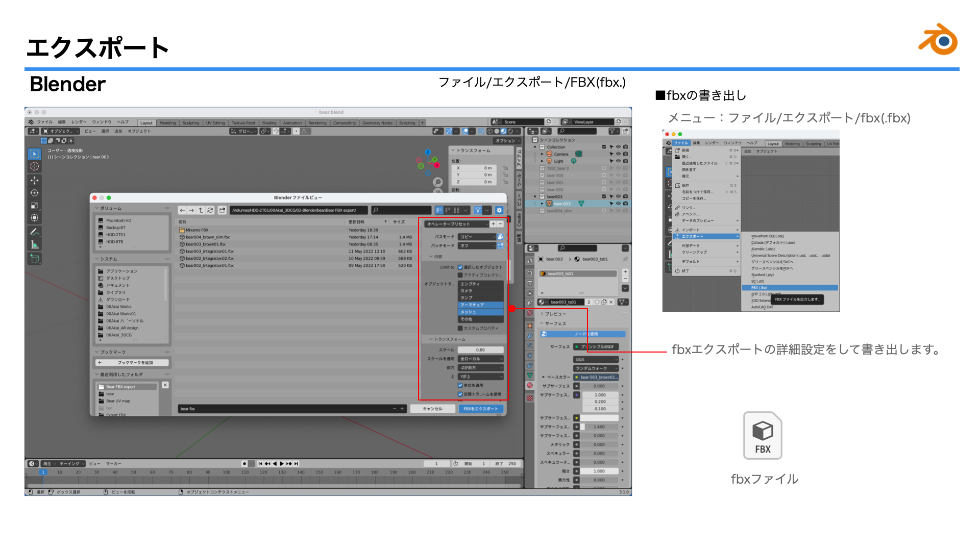Go forward in file browser history
This screenshot has width=980, height=551.
tap(191, 210)
